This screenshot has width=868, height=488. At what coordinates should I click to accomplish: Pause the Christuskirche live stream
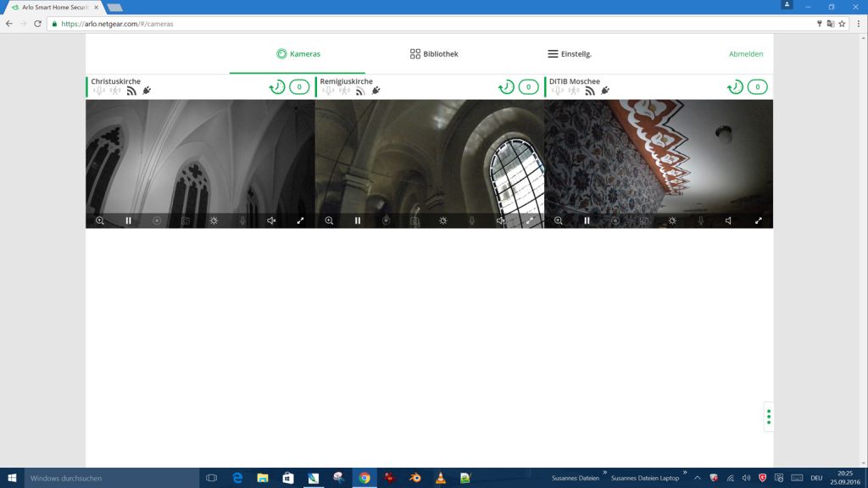click(x=129, y=220)
